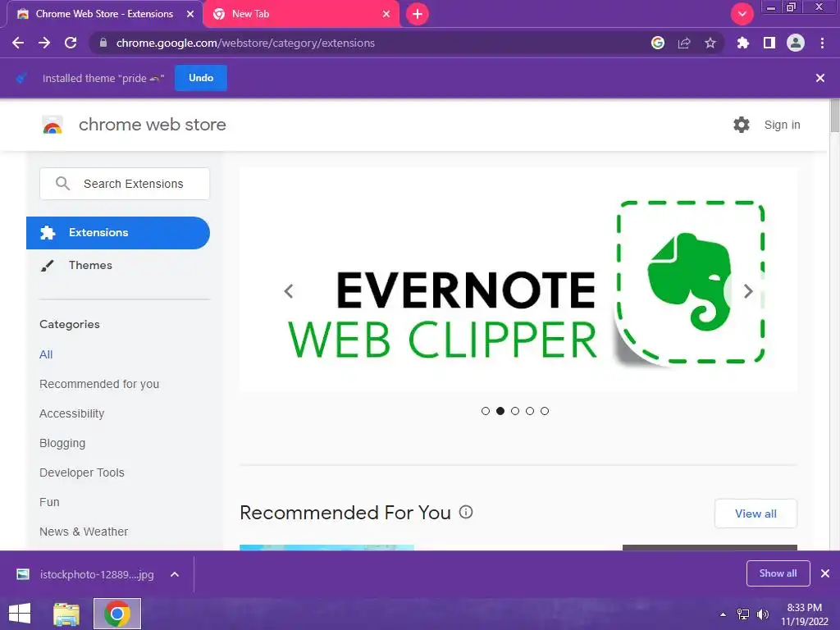Click the chrome web store rainbow logo
The image size is (840, 630).
click(x=52, y=125)
